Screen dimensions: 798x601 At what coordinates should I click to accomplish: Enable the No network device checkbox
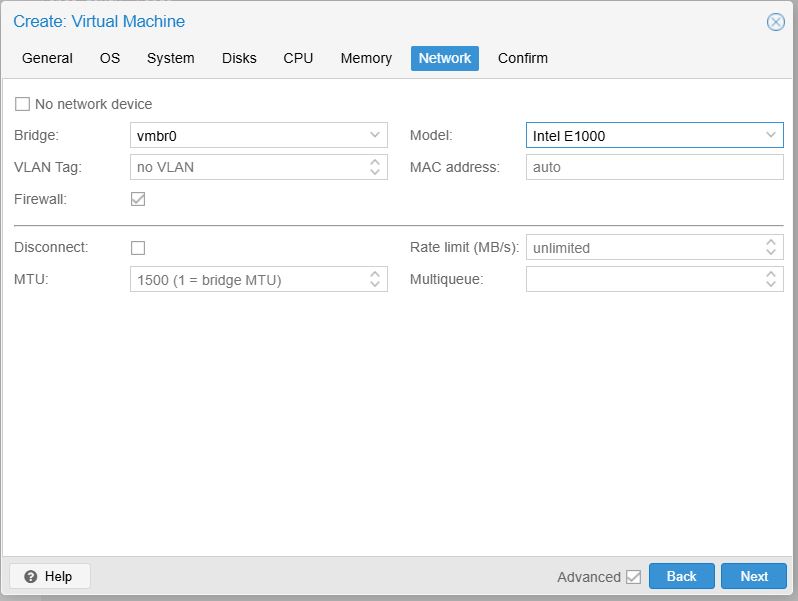coord(23,104)
